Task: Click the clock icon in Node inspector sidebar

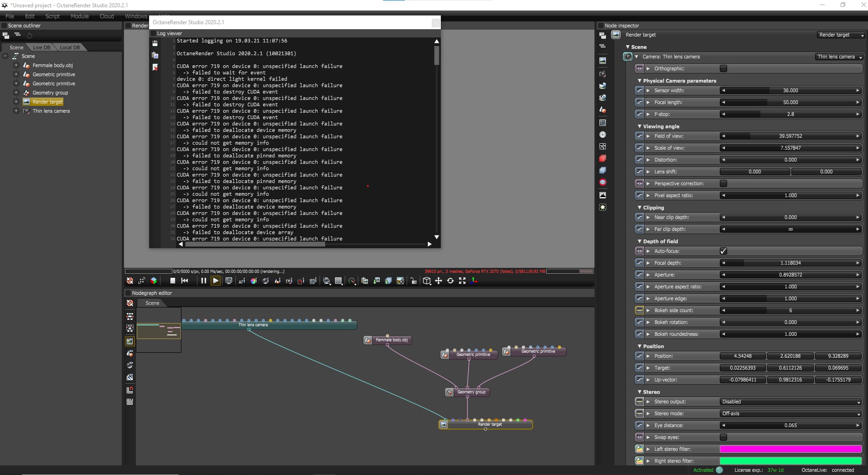Action: point(603,135)
